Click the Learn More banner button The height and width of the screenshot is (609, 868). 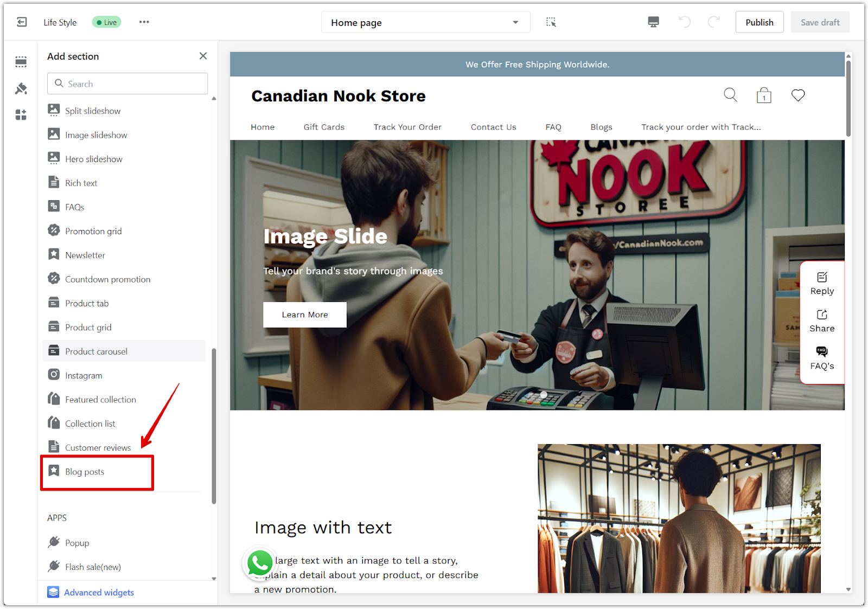[305, 315]
